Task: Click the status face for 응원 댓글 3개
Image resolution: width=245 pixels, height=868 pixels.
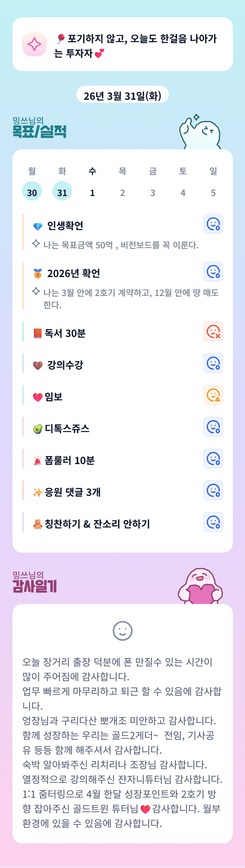Action: (213, 490)
